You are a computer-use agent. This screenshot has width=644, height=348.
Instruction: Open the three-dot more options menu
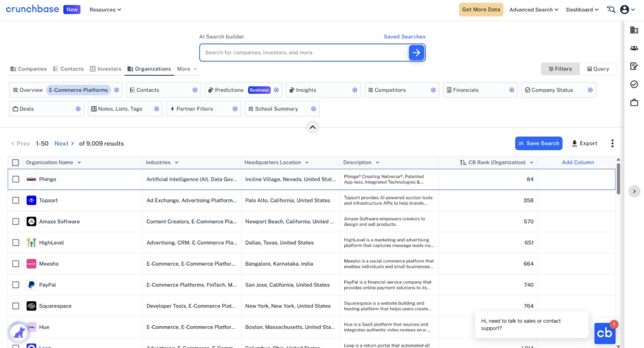pyautogui.click(x=612, y=143)
